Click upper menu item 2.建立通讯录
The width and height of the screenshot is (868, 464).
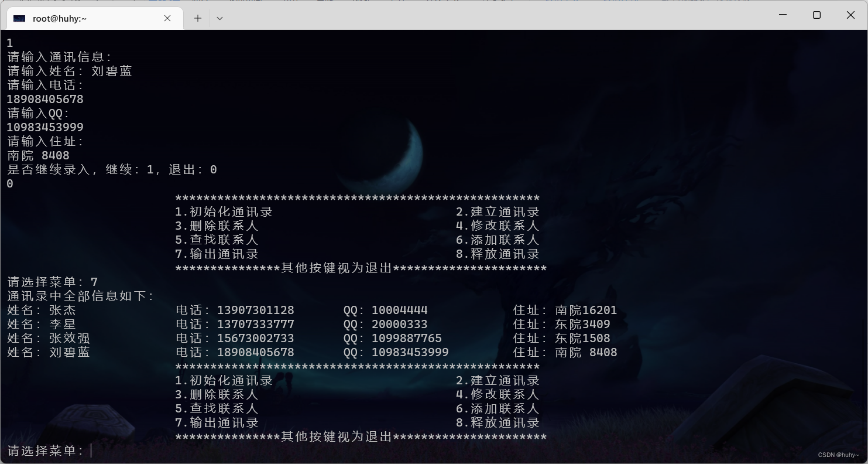pyautogui.click(x=498, y=211)
